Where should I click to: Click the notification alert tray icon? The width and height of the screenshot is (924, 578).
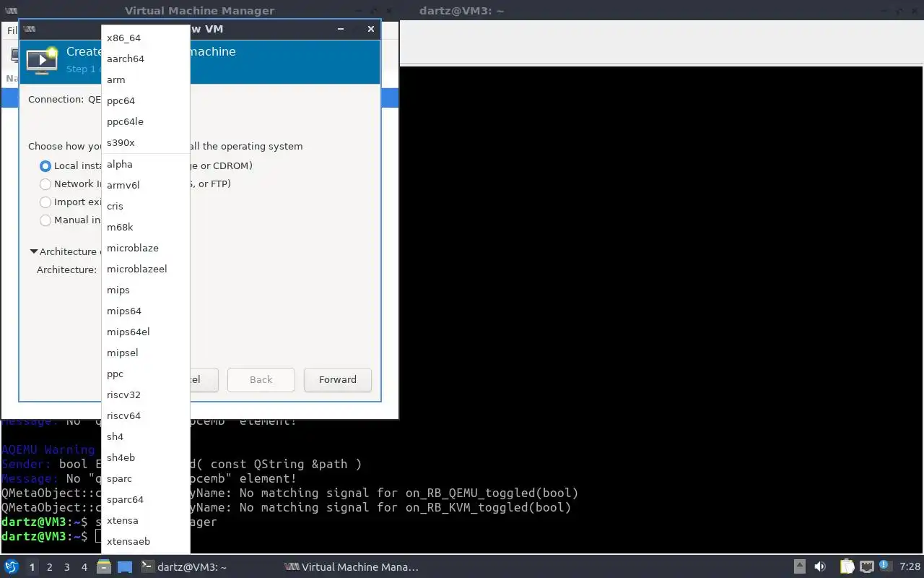tap(884, 566)
